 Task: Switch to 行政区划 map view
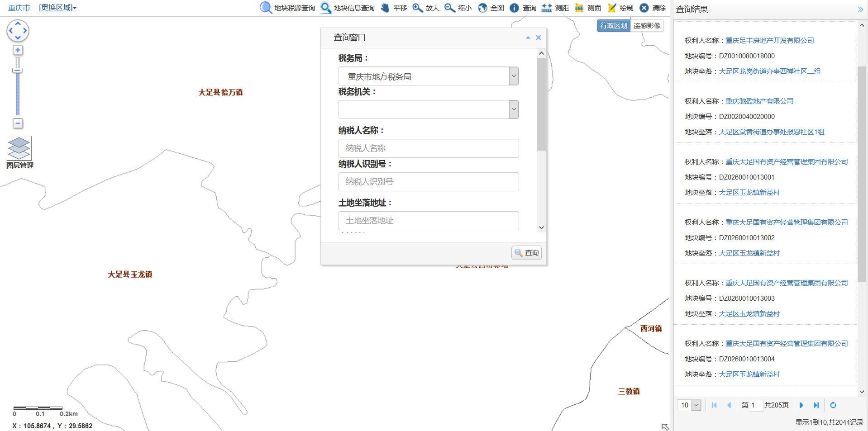[x=613, y=26]
